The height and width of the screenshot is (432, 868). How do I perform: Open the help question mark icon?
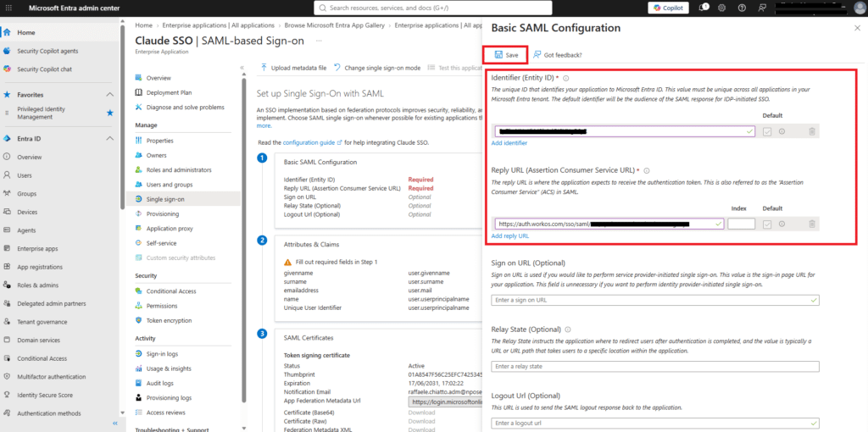pyautogui.click(x=742, y=8)
